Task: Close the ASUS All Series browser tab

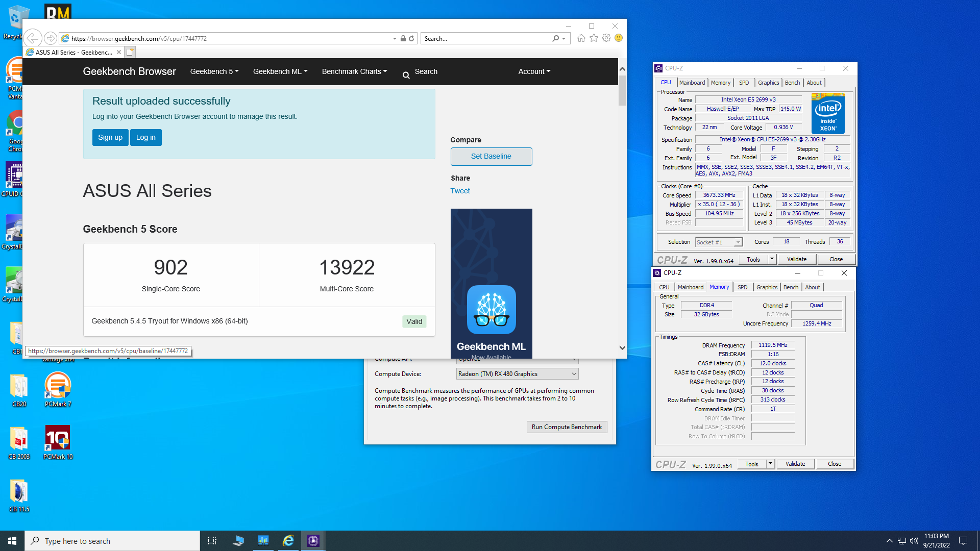Action: (119, 52)
